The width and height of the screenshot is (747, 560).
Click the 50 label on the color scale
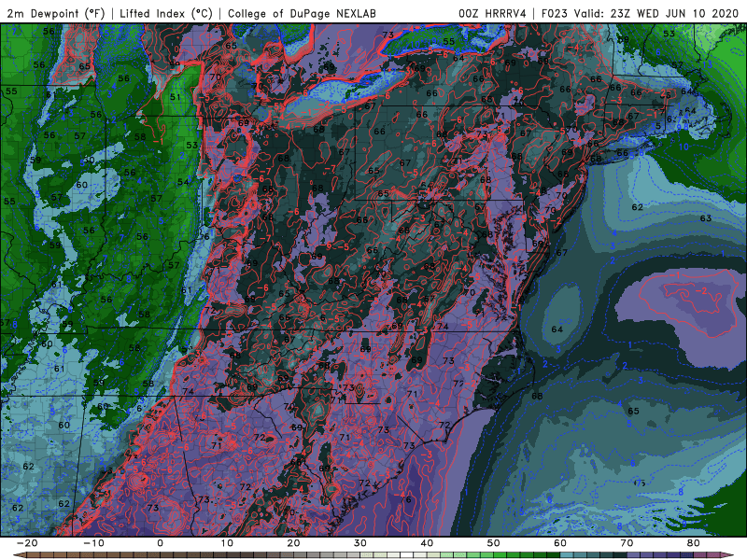tap(494, 543)
